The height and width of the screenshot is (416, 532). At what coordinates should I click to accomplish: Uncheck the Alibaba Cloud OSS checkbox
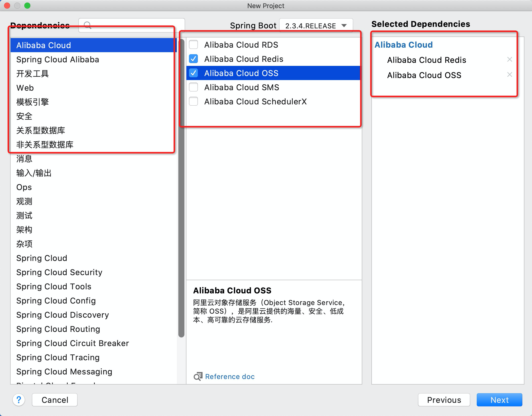(x=194, y=73)
